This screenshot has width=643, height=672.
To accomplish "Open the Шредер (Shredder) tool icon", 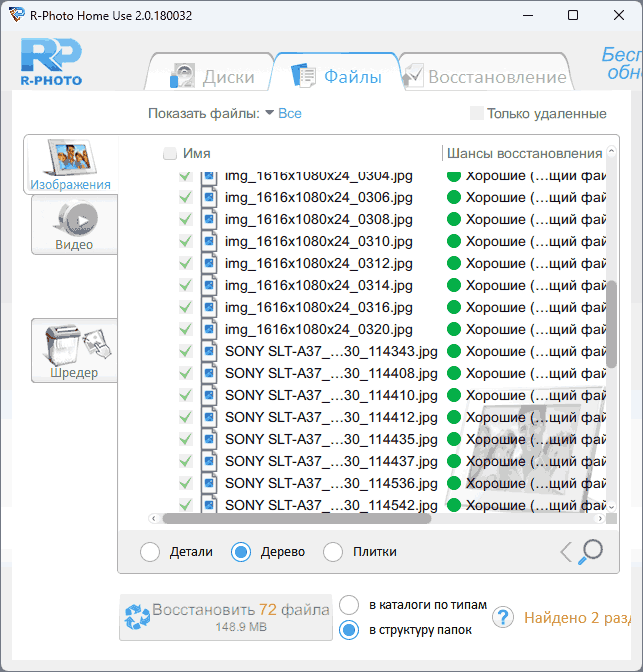I will pyautogui.click(x=73, y=350).
